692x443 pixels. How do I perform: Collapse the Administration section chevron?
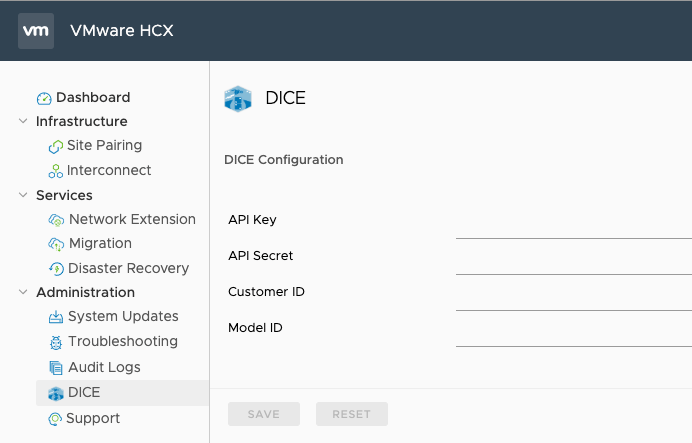(24, 292)
